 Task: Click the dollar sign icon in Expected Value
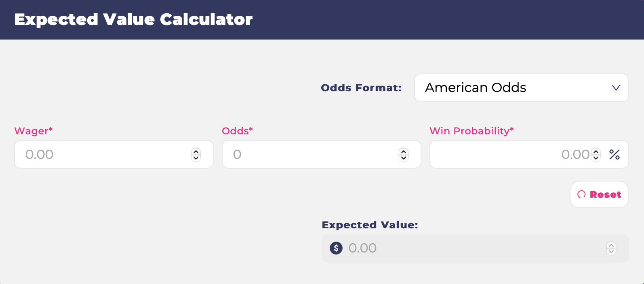point(336,248)
